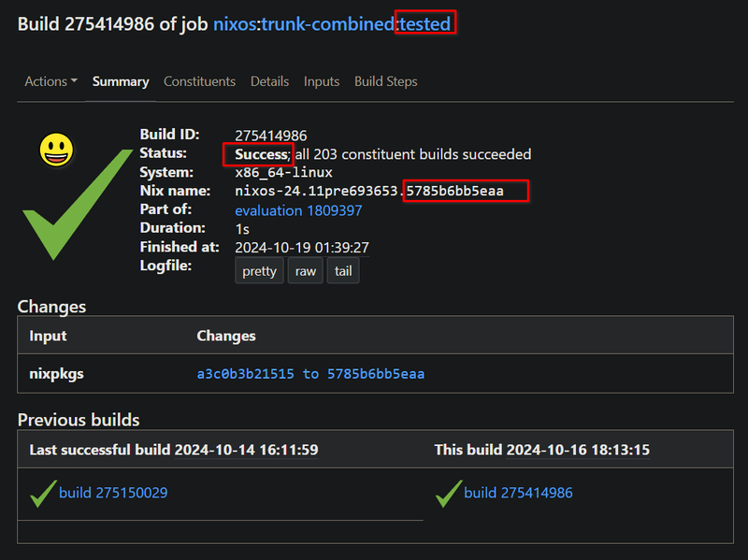Go to the Inputs tab
This screenshot has width=748, height=560.
click(322, 81)
